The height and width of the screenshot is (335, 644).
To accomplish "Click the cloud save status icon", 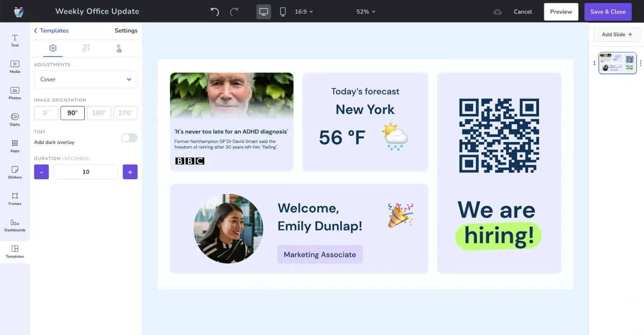I will [497, 12].
